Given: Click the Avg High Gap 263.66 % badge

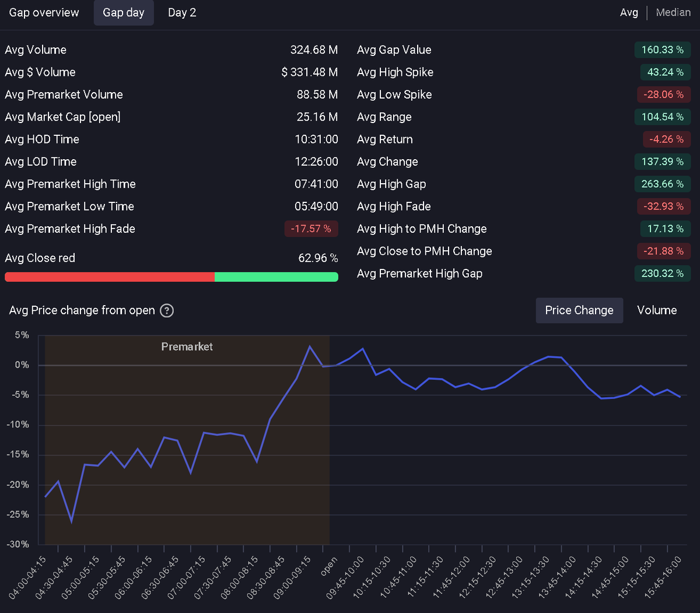Looking at the screenshot, I should pos(663,184).
